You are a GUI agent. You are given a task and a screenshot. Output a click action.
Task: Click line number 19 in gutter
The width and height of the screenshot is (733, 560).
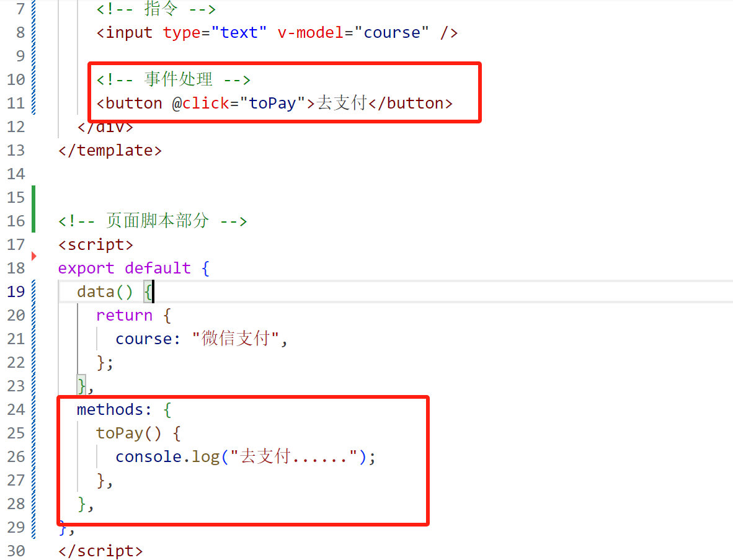(x=16, y=291)
